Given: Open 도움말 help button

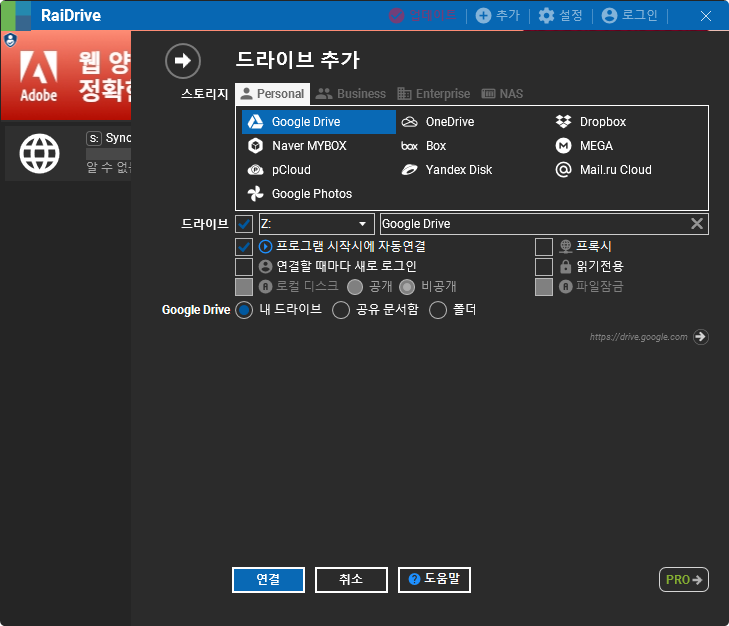Looking at the screenshot, I should pyautogui.click(x=434, y=580).
